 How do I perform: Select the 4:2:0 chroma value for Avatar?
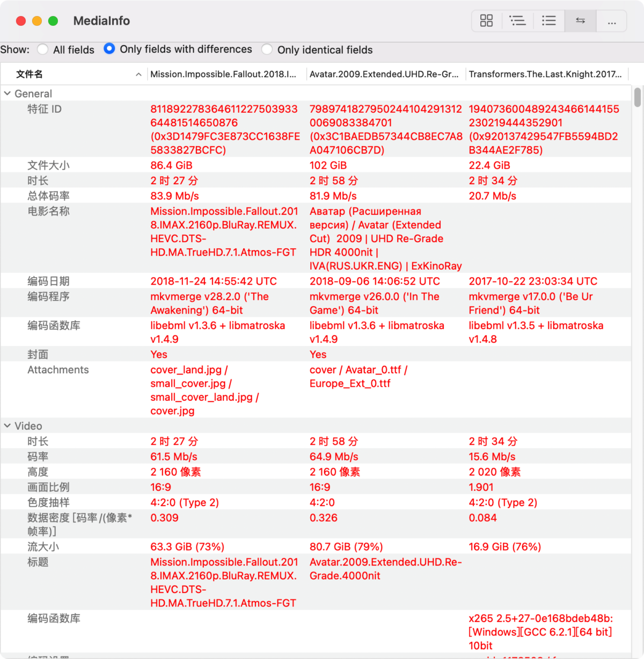pyautogui.click(x=322, y=503)
